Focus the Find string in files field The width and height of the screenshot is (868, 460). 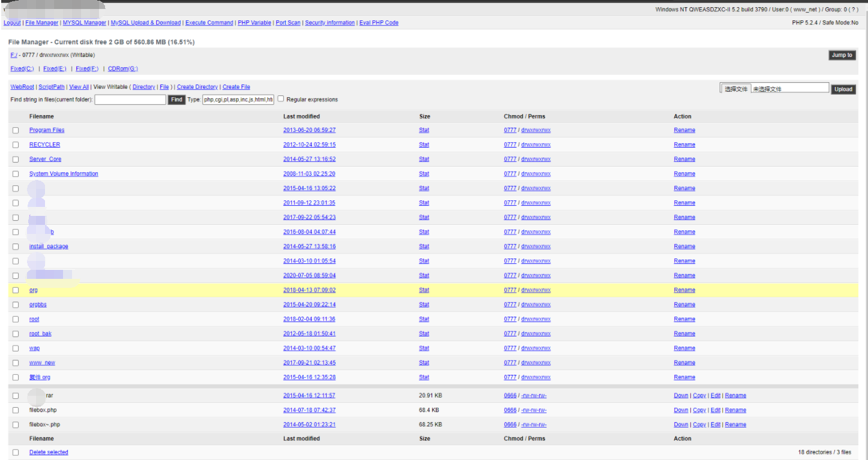point(130,100)
